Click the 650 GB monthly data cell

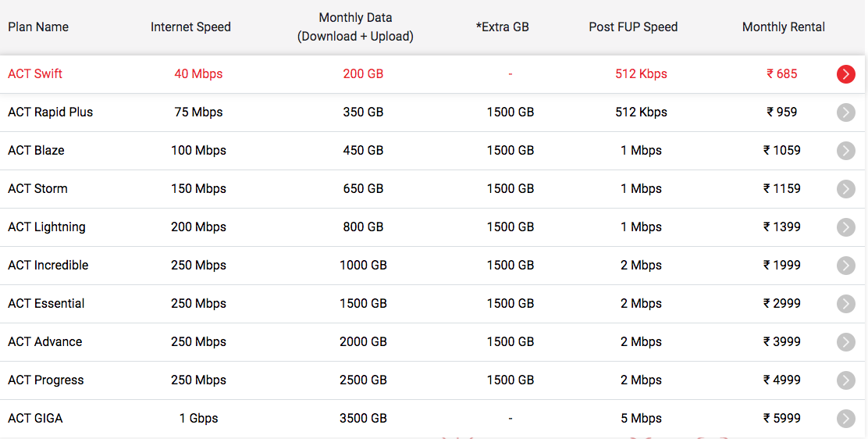(363, 188)
